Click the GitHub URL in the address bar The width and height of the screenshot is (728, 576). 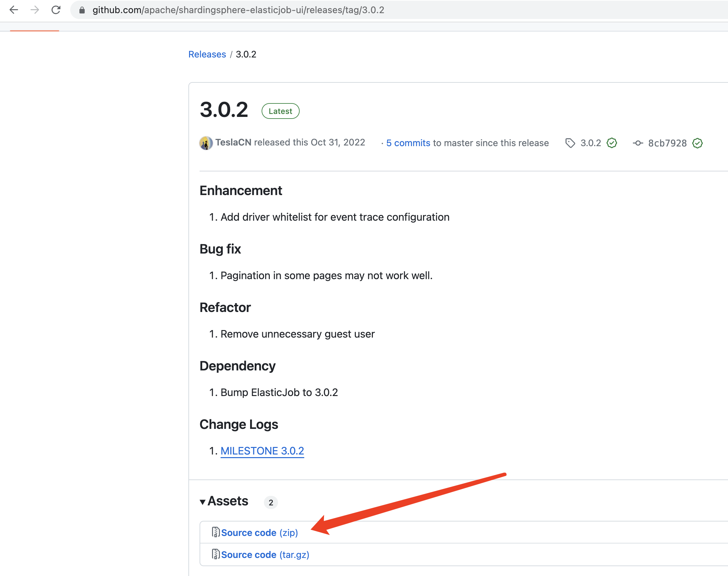[x=238, y=10]
